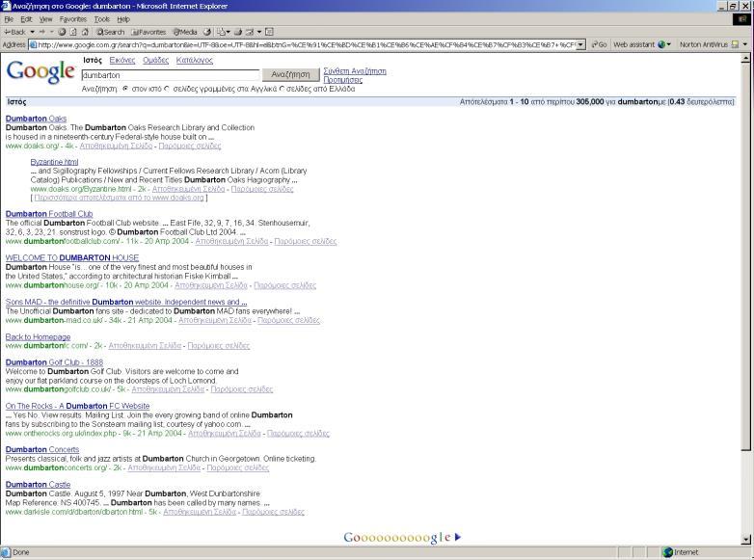Click the scrollbar up arrow

pyautogui.click(x=746, y=58)
